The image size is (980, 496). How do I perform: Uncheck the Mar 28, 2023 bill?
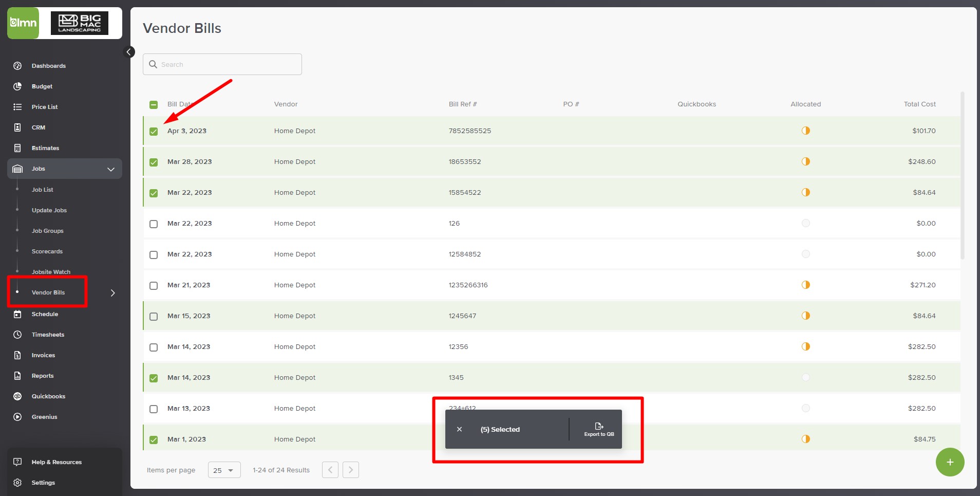[x=154, y=162]
